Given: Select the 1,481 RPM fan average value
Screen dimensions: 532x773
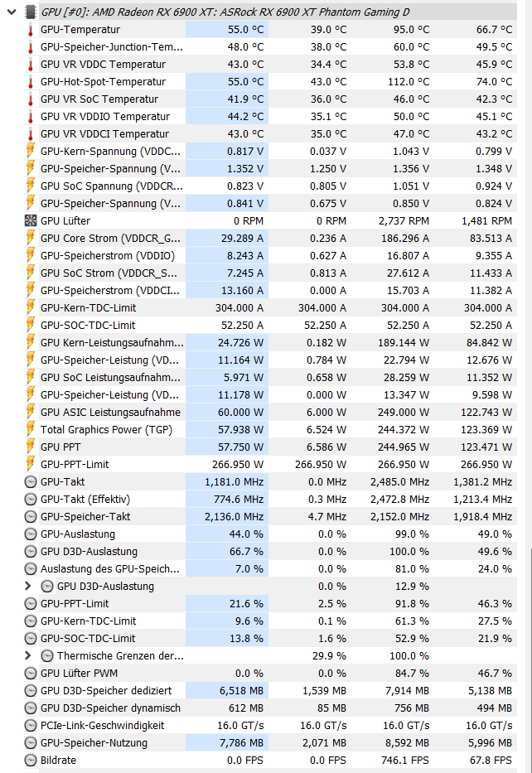Looking at the screenshot, I should point(486,221).
